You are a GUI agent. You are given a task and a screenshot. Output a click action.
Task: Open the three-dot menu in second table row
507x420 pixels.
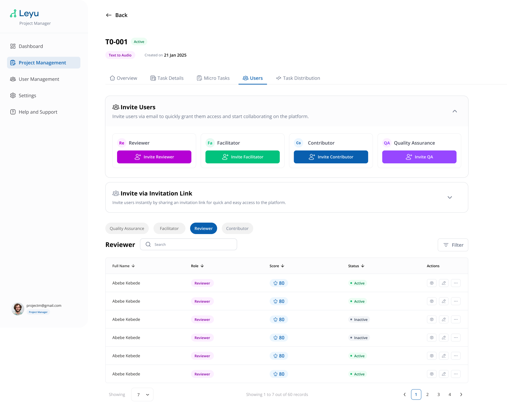pyautogui.click(x=456, y=301)
